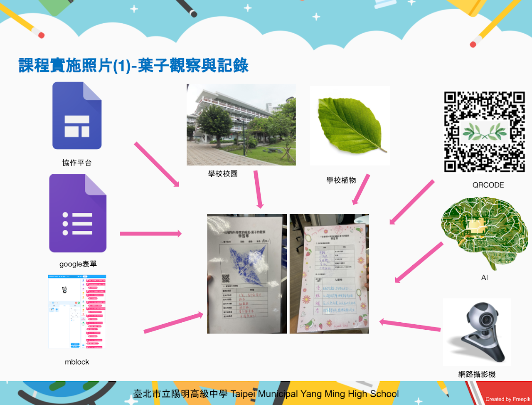
Task: Click the google表單 label
Action: coord(78,264)
